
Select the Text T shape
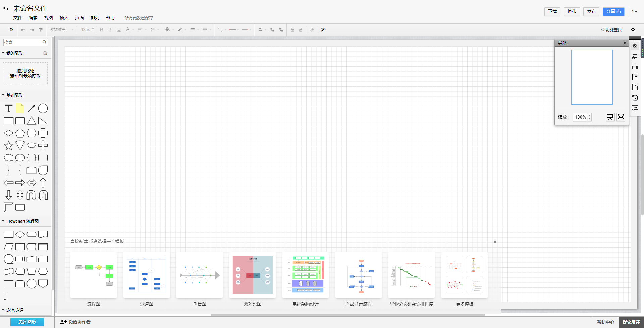pos(9,108)
